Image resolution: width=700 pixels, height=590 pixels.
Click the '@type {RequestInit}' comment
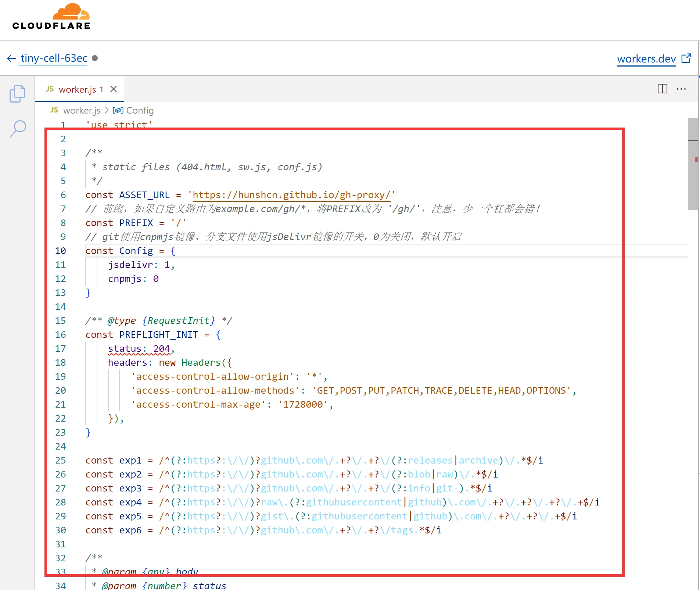pyautogui.click(x=159, y=321)
